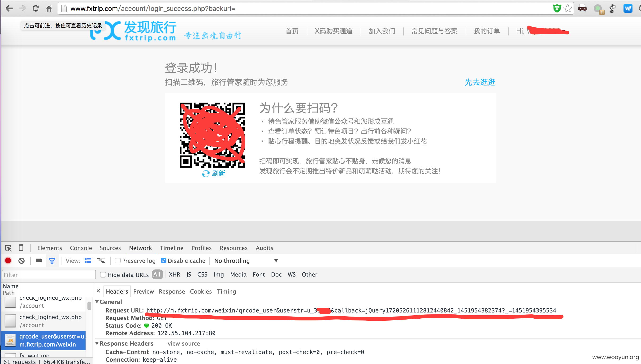Open the 加入我们 link

click(382, 31)
